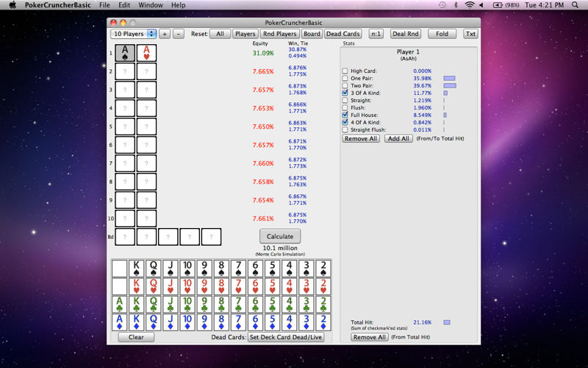Viewport: 588px width, 368px height.
Task: Add a player with the plus button
Action: click(165, 34)
